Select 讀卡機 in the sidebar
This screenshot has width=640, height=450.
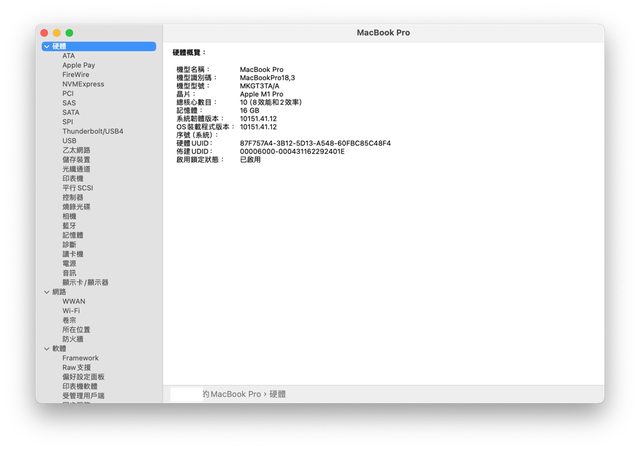pos(73,254)
